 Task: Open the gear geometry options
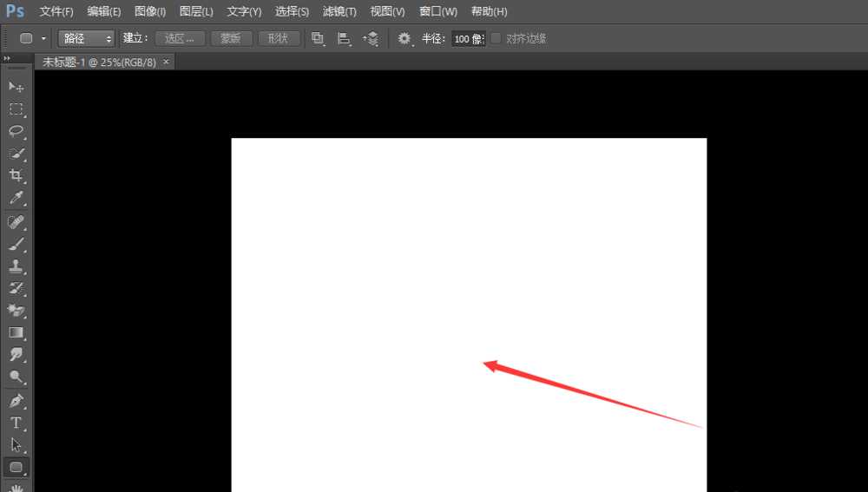(404, 38)
